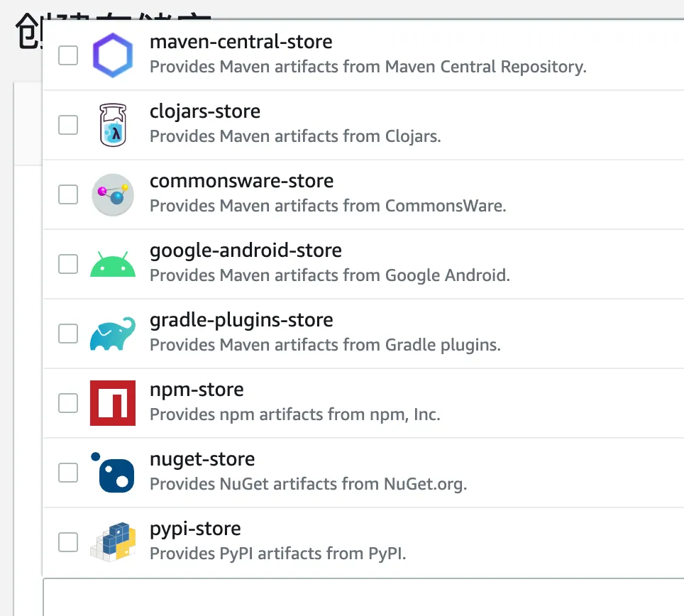Choose the nuget-store title text

(202, 459)
